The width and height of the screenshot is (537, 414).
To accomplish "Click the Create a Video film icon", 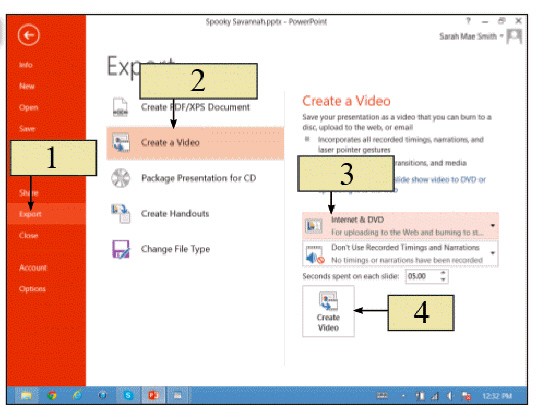I will click(x=121, y=142).
